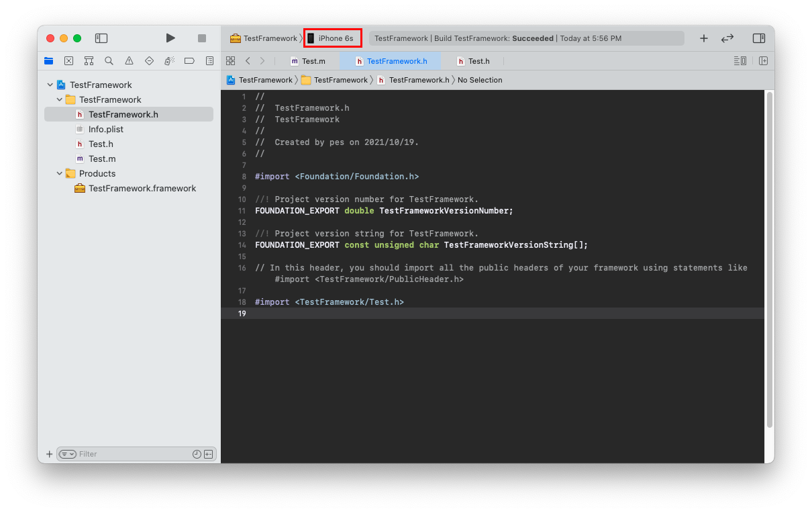Screen dimensions: 812x513
Task: Select the TestFramework project row
Action: pyautogui.click(x=129, y=85)
